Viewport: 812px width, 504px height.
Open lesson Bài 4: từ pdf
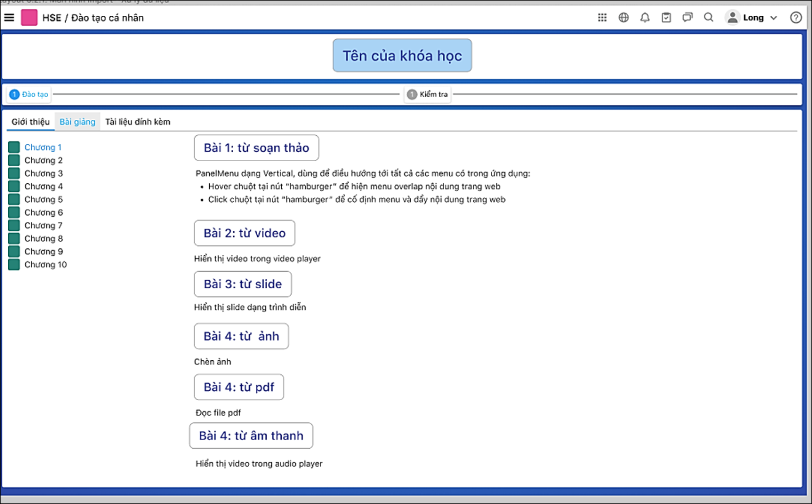pyautogui.click(x=239, y=387)
